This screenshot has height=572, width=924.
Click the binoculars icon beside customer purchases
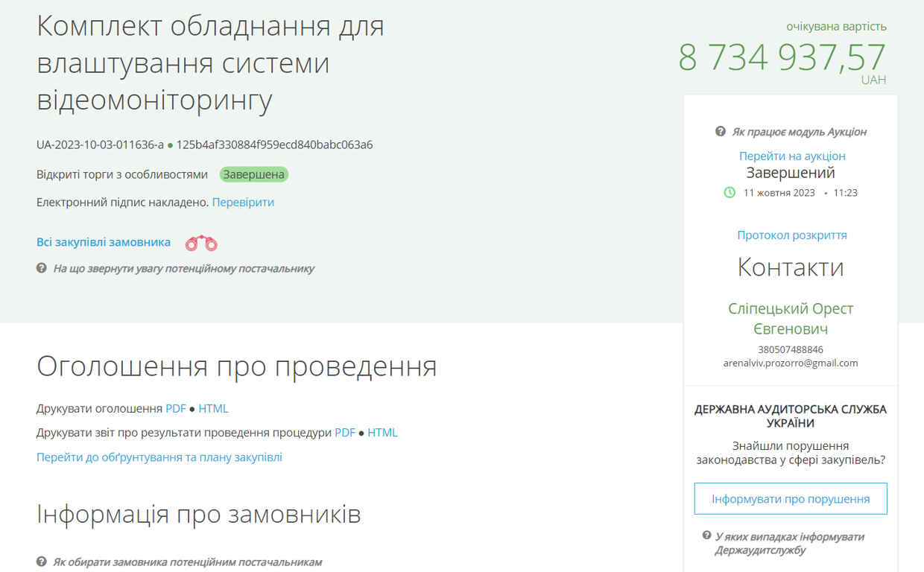pyautogui.click(x=201, y=243)
